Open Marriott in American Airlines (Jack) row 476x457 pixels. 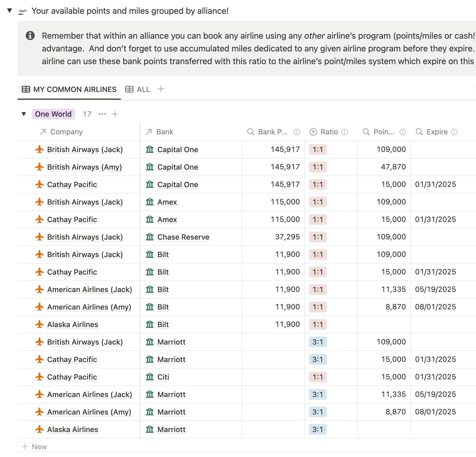tap(171, 394)
